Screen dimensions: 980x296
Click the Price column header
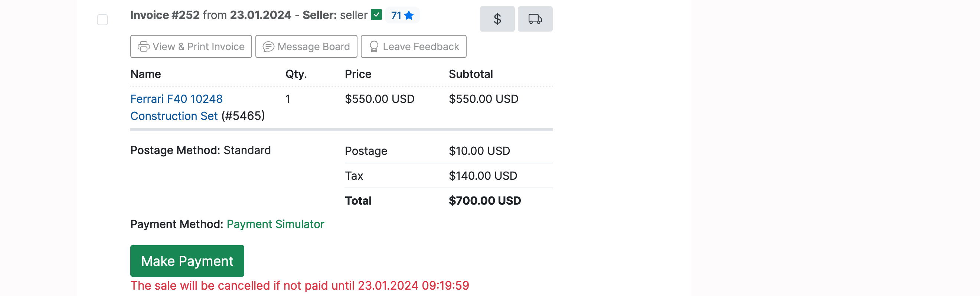[x=357, y=74]
